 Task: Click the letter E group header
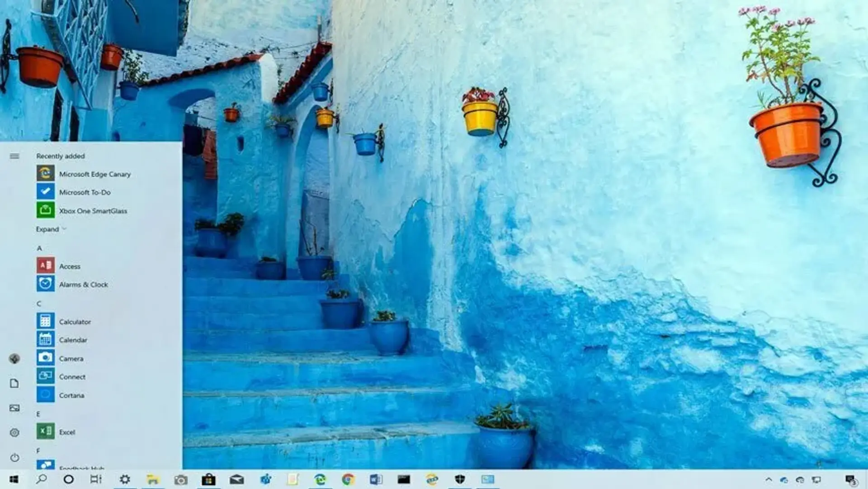pos(38,414)
